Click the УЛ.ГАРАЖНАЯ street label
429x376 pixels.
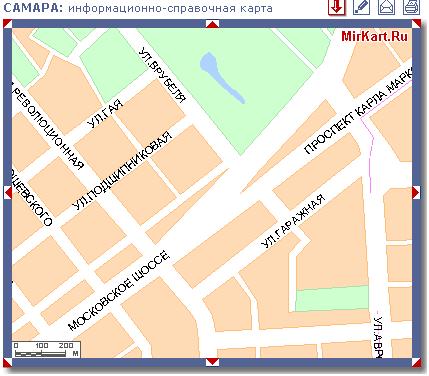pos(293,221)
